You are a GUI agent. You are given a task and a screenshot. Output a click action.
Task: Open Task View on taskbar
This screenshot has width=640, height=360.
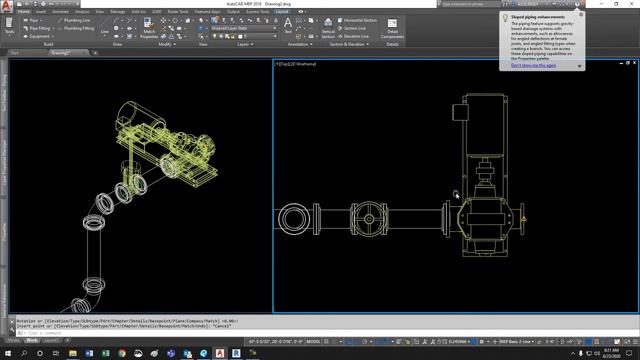point(56,353)
